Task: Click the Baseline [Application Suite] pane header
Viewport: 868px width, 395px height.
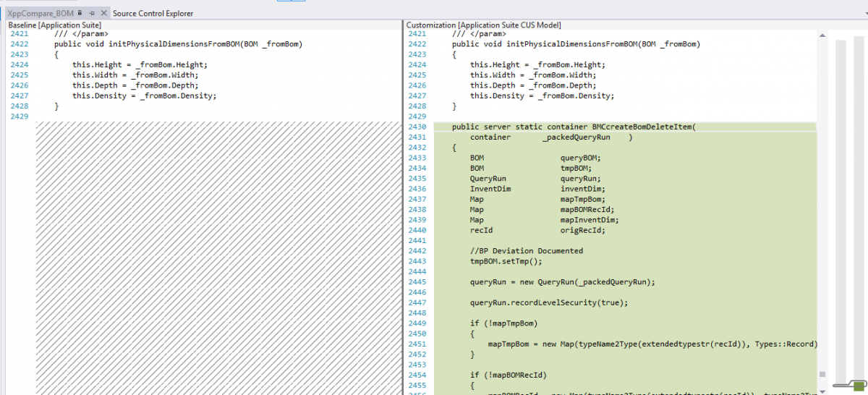Action: 54,25
